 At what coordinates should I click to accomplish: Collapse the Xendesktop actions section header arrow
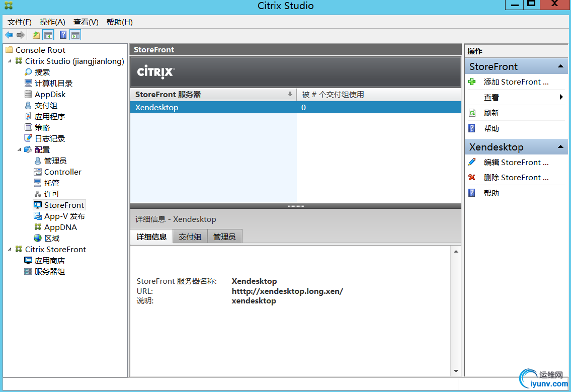coord(560,147)
